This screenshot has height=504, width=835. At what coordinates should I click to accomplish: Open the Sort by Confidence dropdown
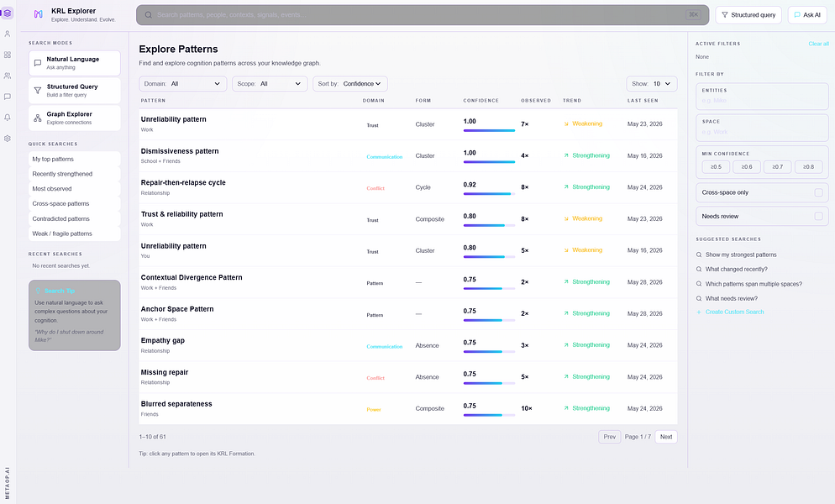tap(349, 84)
